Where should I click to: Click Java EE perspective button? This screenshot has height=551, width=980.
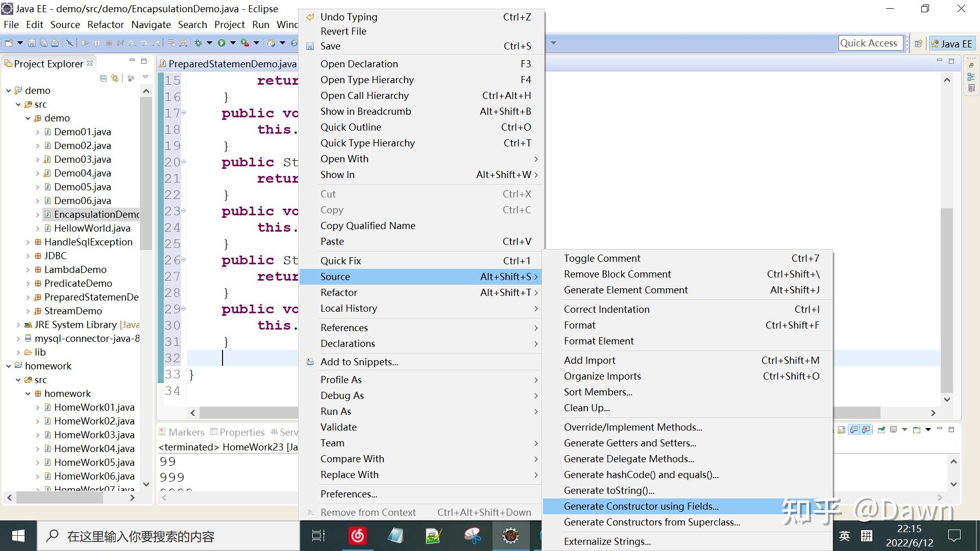pyautogui.click(x=951, y=43)
